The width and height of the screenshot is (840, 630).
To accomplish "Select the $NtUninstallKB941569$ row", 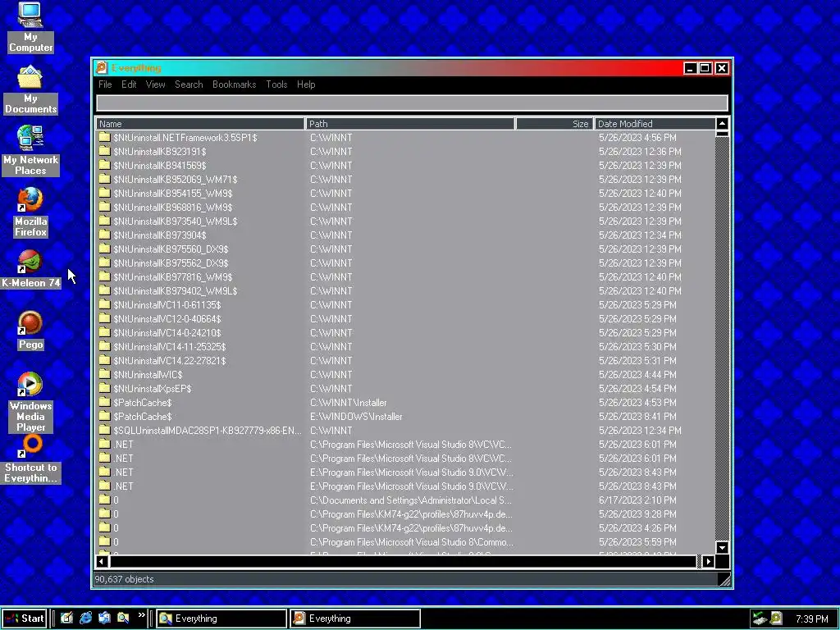I will [x=405, y=165].
